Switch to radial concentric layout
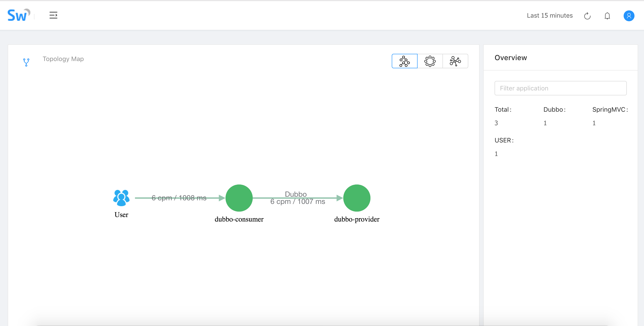The width and height of the screenshot is (644, 326). point(455,61)
